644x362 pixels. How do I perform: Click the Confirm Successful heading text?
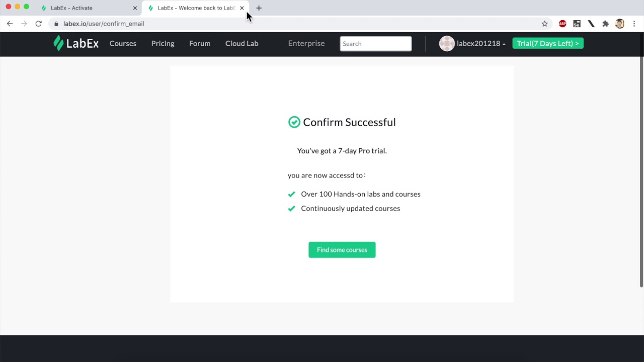pos(349,122)
